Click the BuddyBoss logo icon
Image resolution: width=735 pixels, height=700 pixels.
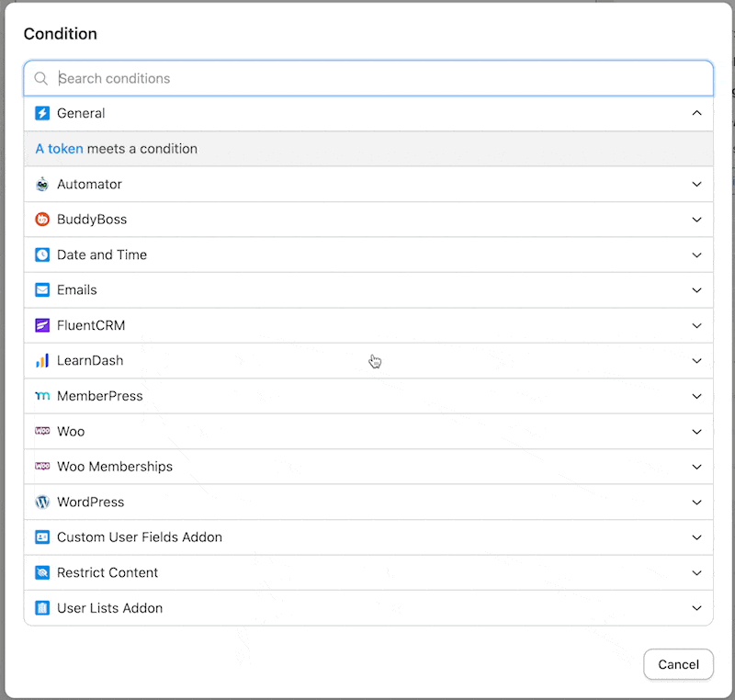pyautogui.click(x=43, y=219)
